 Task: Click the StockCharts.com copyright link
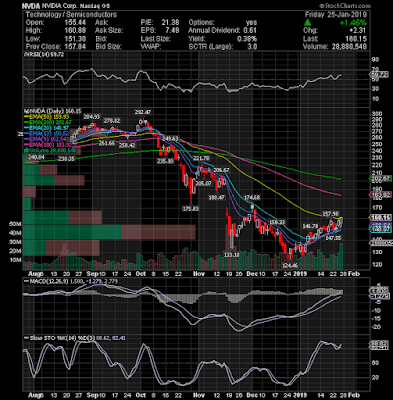coord(345,6)
